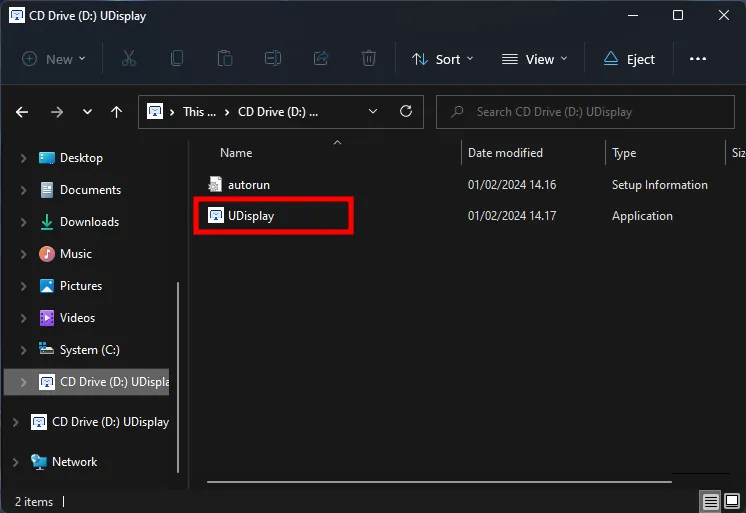The height and width of the screenshot is (513, 746).
Task: Go up one folder level
Action: click(x=117, y=112)
